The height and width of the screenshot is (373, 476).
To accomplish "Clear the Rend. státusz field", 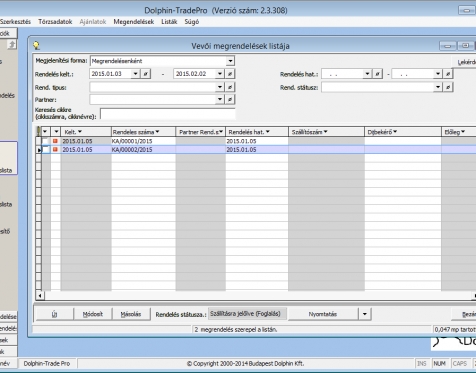I will coord(448,87).
